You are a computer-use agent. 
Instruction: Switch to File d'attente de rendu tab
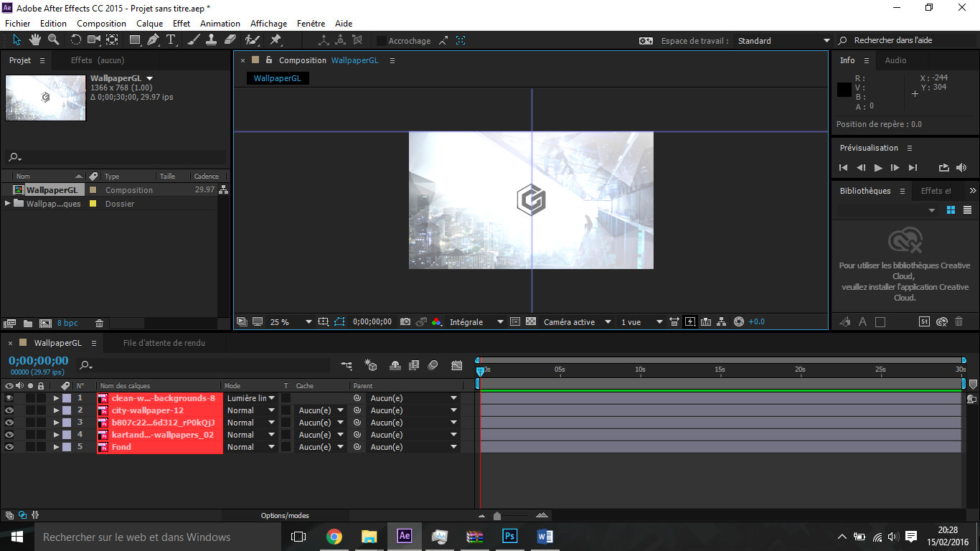pyautogui.click(x=164, y=343)
